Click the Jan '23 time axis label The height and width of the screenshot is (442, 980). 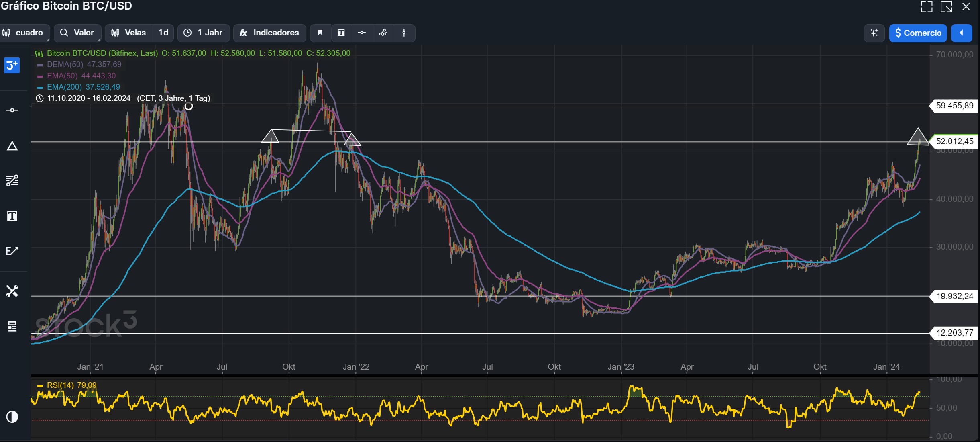pos(621,367)
